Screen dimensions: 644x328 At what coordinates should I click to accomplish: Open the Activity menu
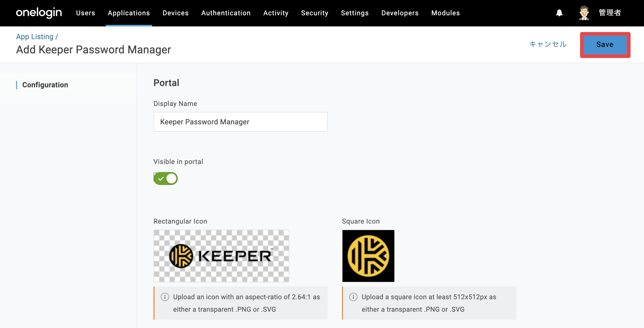276,13
